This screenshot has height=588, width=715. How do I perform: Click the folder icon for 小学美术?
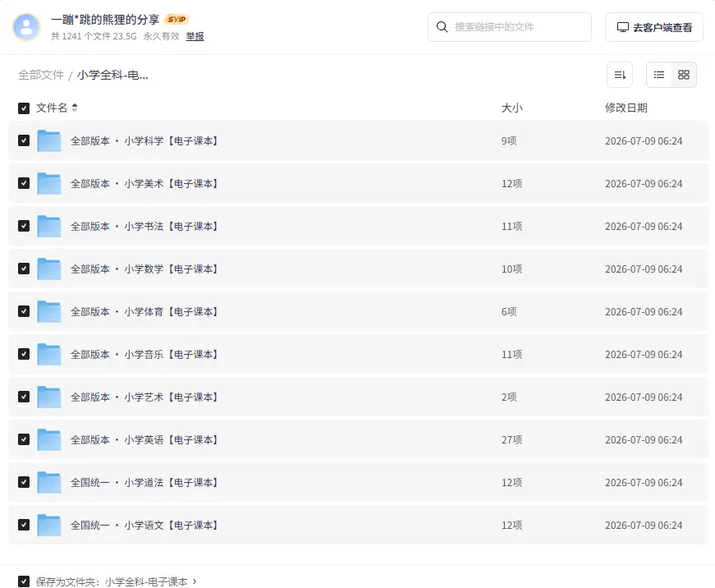coord(48,183)
